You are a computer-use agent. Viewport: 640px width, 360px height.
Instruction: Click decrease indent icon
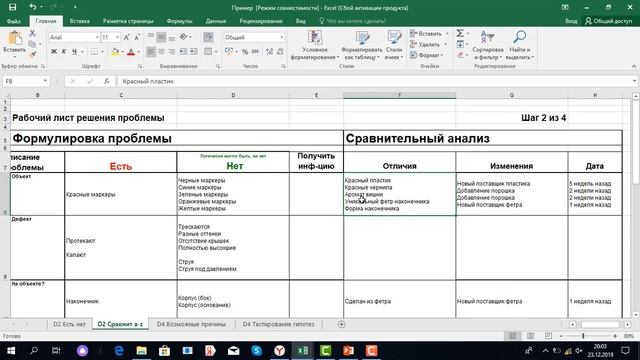(x=183, y=52)
